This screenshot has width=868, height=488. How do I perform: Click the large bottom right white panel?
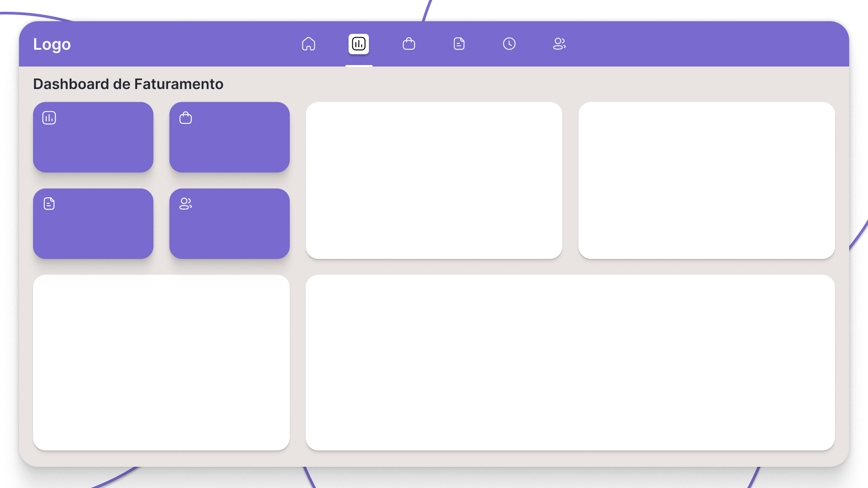tap(570, 362)
